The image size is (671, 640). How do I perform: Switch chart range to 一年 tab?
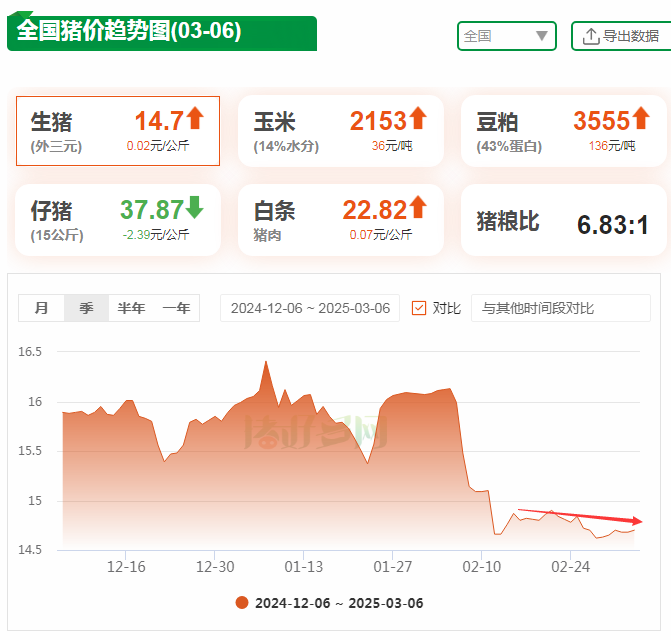[x=176, y=308]
